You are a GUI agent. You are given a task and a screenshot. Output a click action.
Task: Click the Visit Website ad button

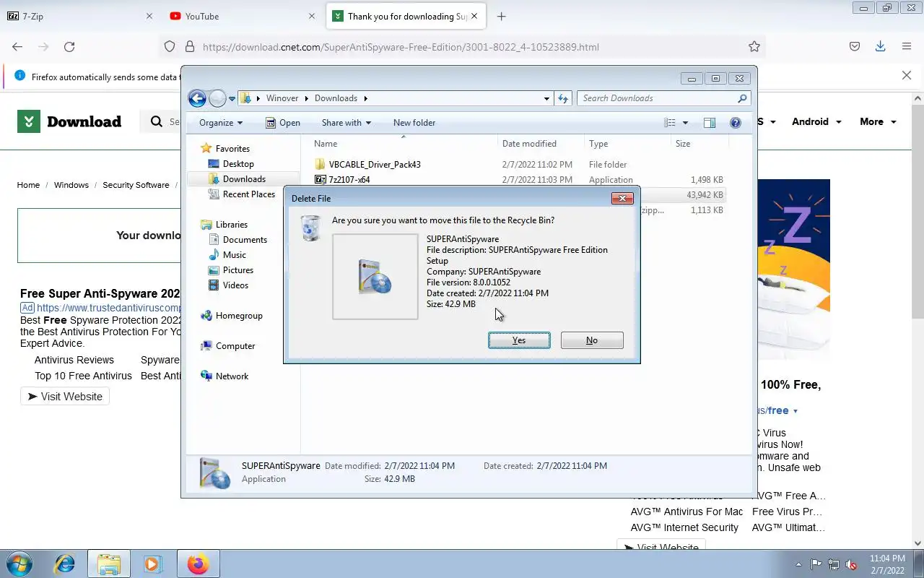click(65, 396)
